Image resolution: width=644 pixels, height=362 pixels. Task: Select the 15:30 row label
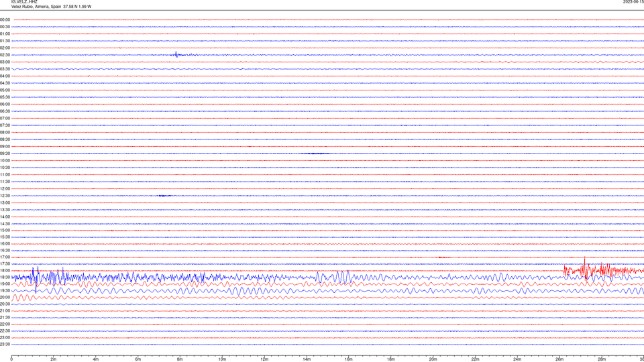click(x=5, y=237)
